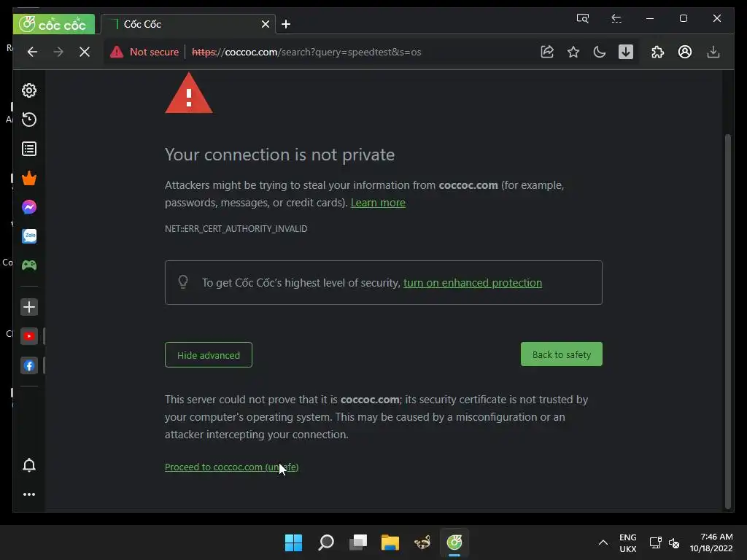Open the media download arrow button
Viewport: 747px width, 560px height.
point(625,52)
